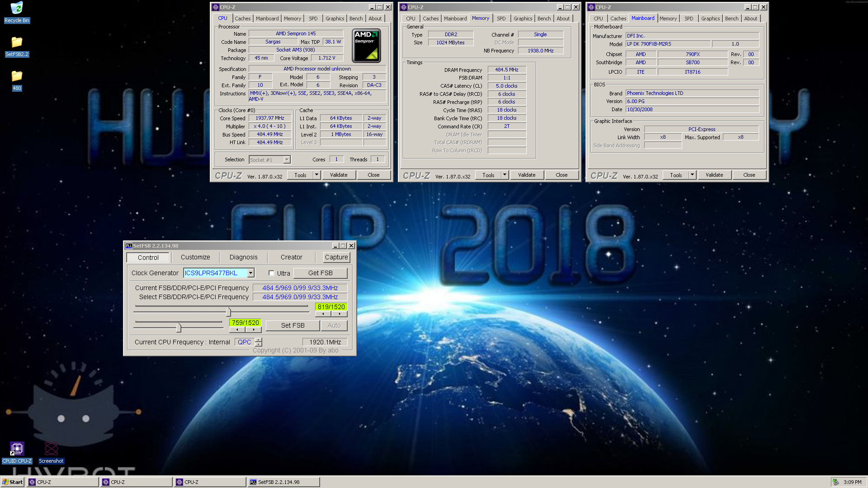Click right arrow under 819/1520 value

point(340,314)
